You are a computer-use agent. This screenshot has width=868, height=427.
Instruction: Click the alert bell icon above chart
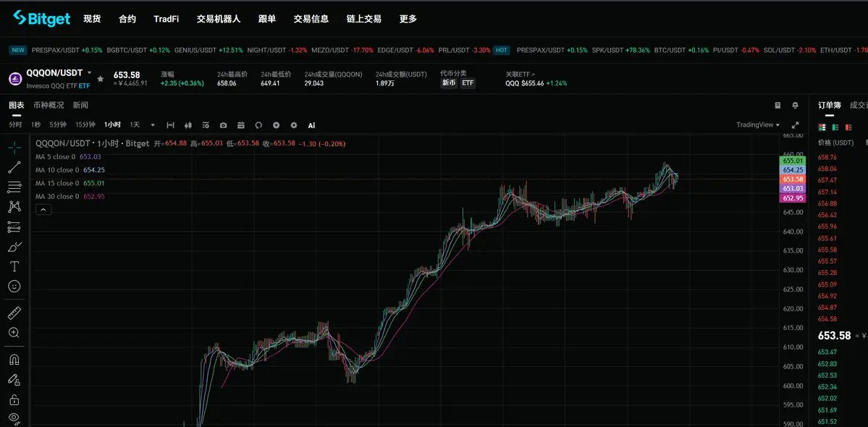(796, 105)
